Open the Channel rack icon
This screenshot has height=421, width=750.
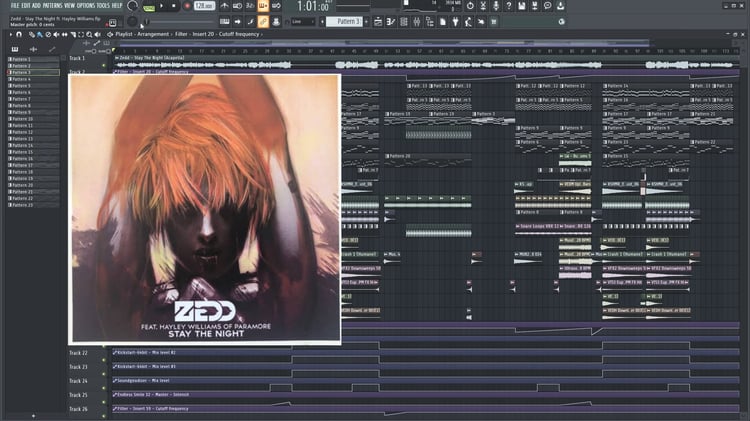404,22
